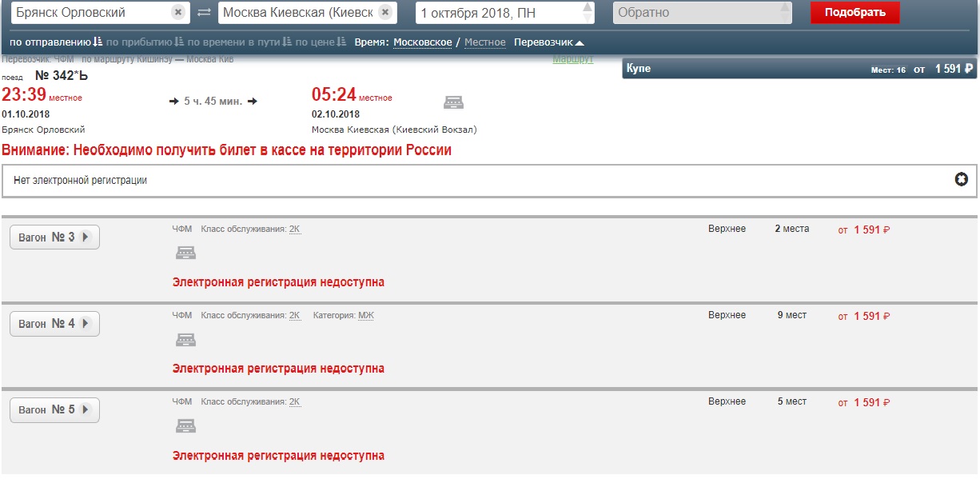Expand Вагон № 4 seat selection
The width and height of the screenshot is (980, 483).
(54, 324)
